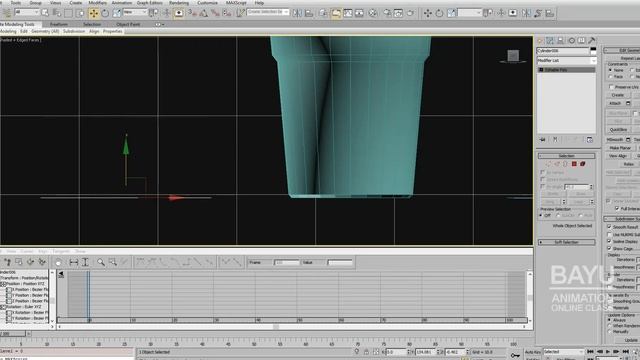Open the Hierarchy command panel tab

[560, 40]
